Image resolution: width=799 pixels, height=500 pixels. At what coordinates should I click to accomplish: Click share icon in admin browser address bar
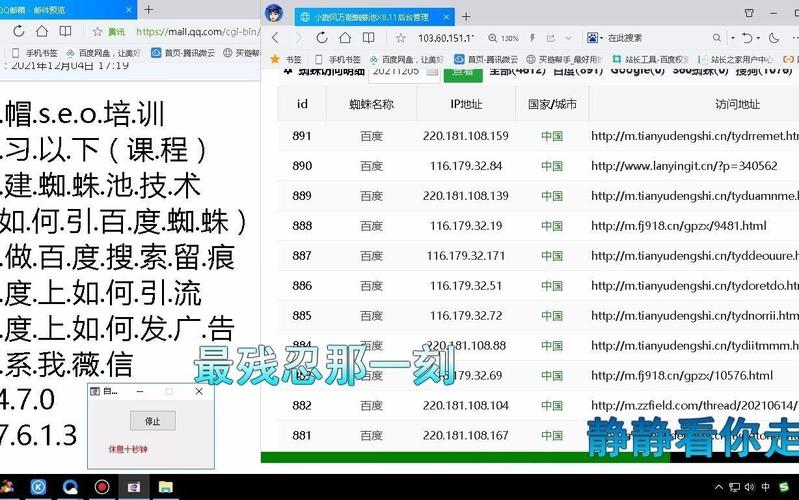(x=550, y=38)
